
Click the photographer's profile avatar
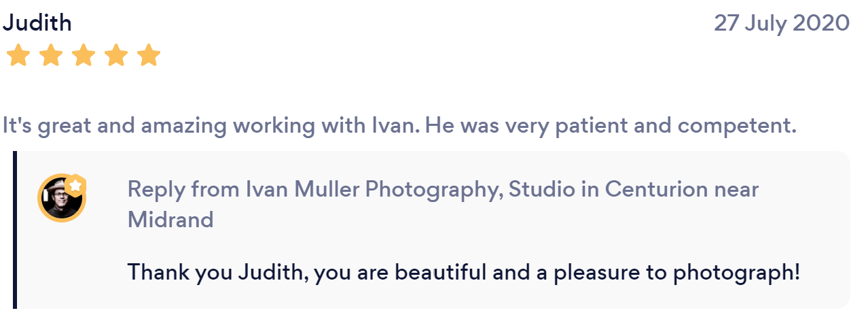[60, 199]
